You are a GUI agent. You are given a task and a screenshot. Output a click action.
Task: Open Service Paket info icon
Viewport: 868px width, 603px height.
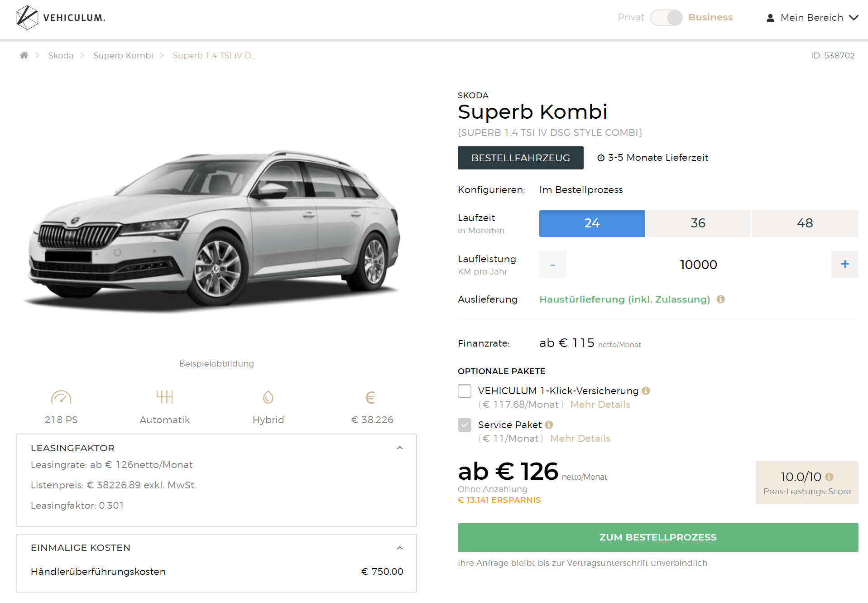[x=549, y=425]
